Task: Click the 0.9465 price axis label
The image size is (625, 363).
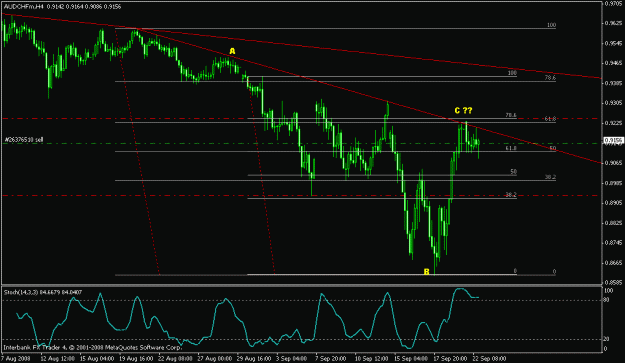Action: 613,63
